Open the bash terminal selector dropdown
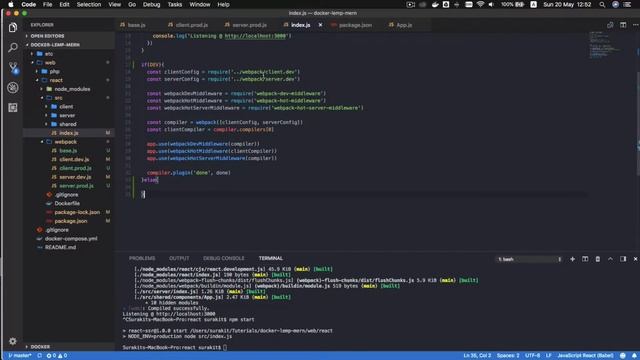This screenshot has height=360, width=640. point(529,259)
